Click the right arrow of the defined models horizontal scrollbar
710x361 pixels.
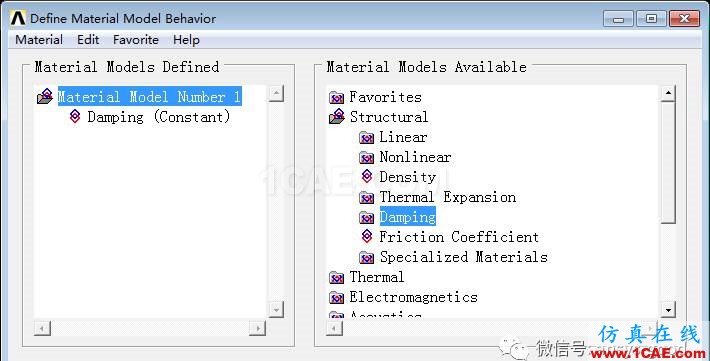[257, 328]
